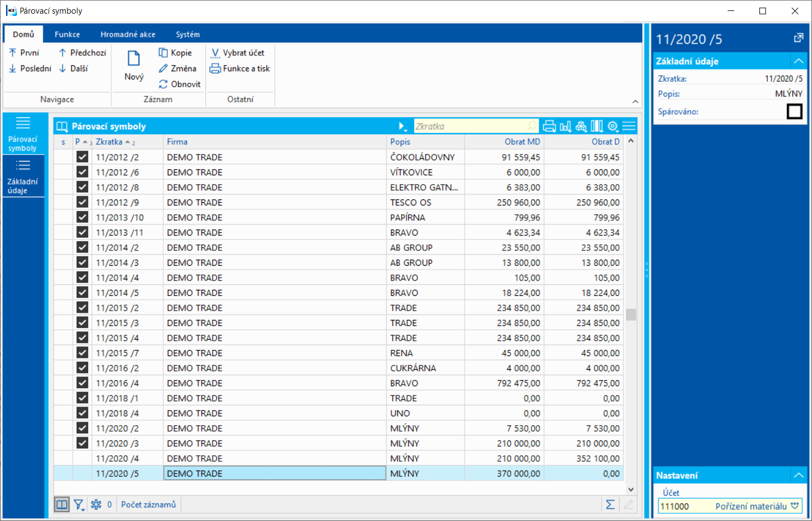Click the snowflake icon in status bar

[x=96, y=505]
